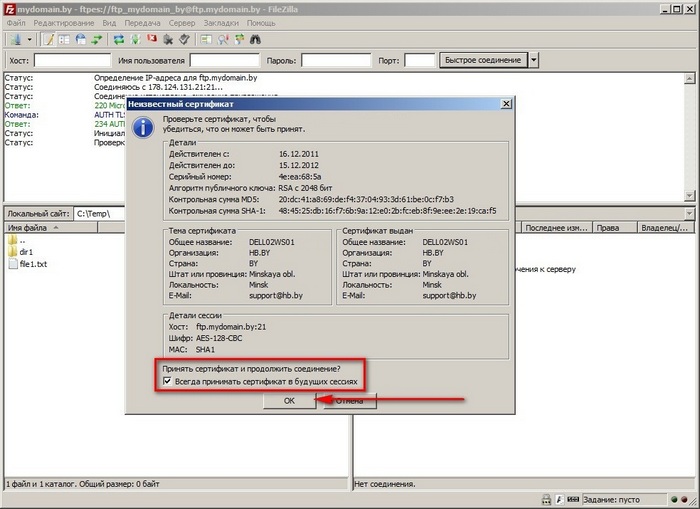Click the SHA-1 fingerprint value

[x=387, y=211]
